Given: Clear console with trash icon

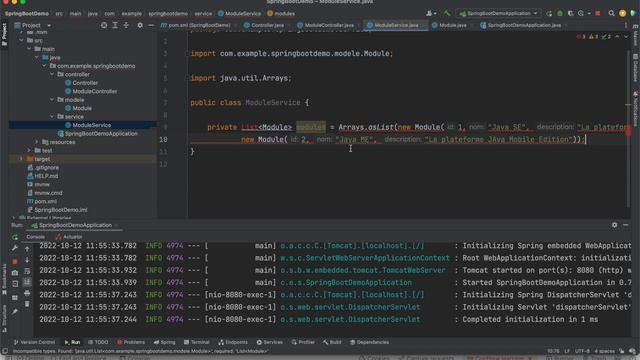Looking at the screenshot, I should (x=27, y=304).
